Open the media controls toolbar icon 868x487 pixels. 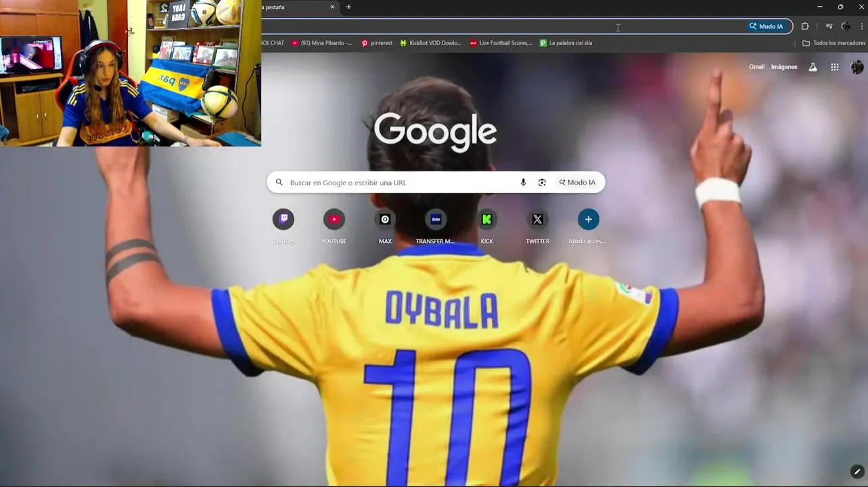[829, 26]
